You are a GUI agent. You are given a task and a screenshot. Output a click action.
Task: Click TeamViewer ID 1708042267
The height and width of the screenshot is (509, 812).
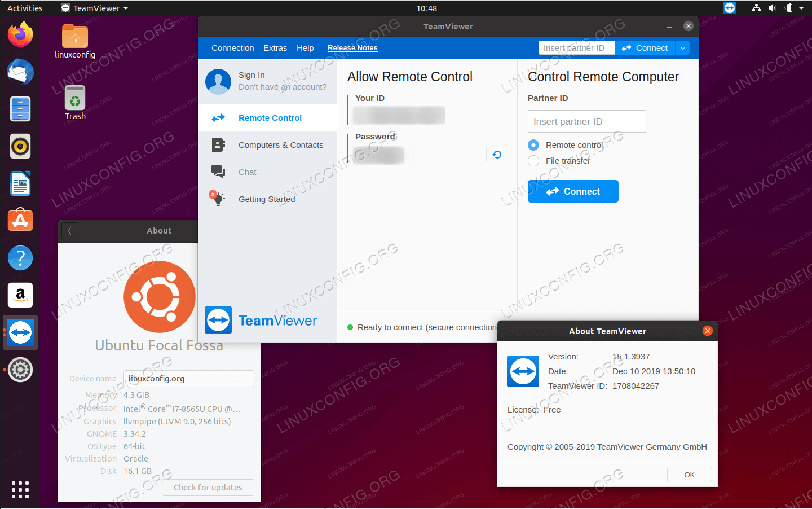[x=636, y=386]
